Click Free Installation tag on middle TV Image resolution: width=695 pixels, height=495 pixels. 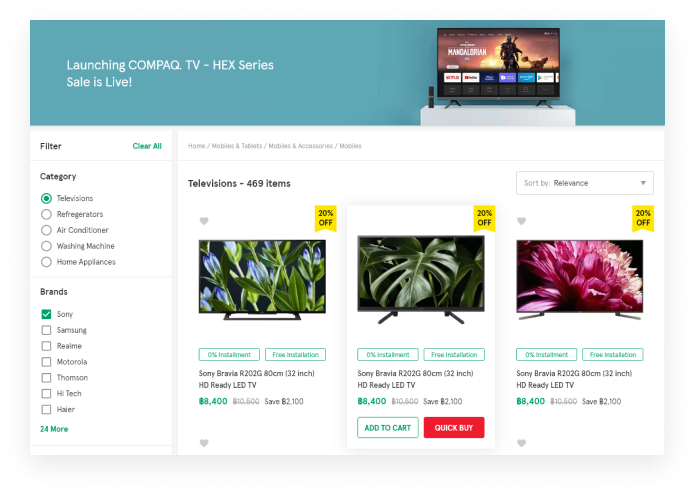pyautogui.click(x=454, y=355)
